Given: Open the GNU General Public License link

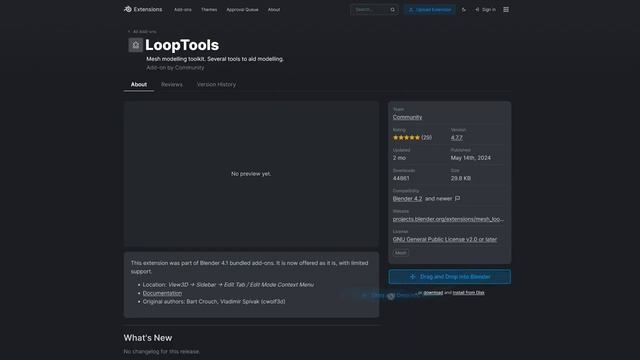Looking at the screenshot, I should click(x=445, y=240).
